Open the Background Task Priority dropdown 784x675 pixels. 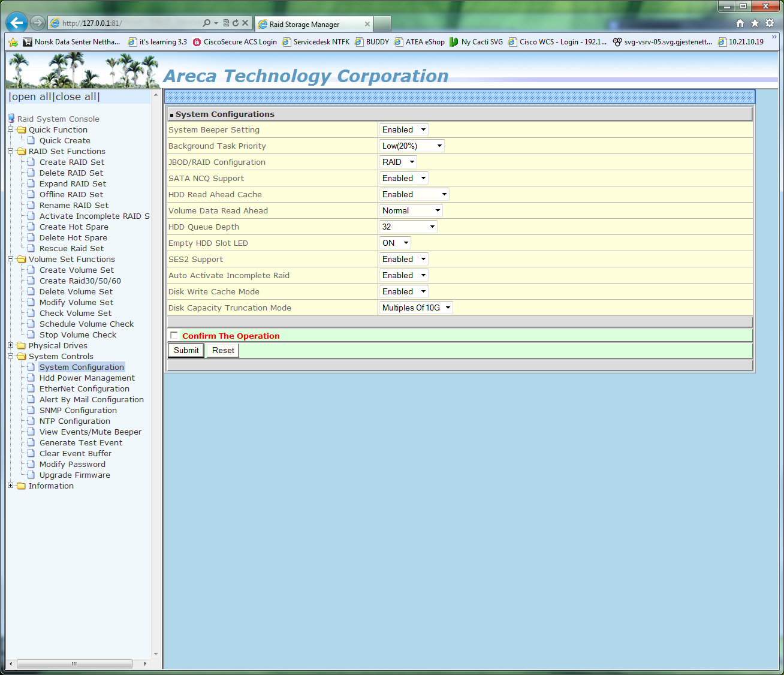(x=412, y=146)
